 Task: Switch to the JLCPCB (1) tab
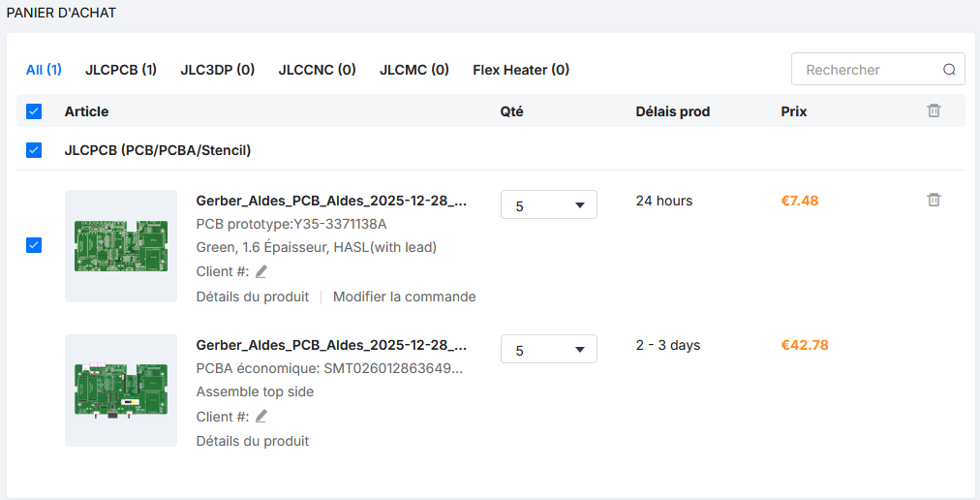click(x=121, y=70)
